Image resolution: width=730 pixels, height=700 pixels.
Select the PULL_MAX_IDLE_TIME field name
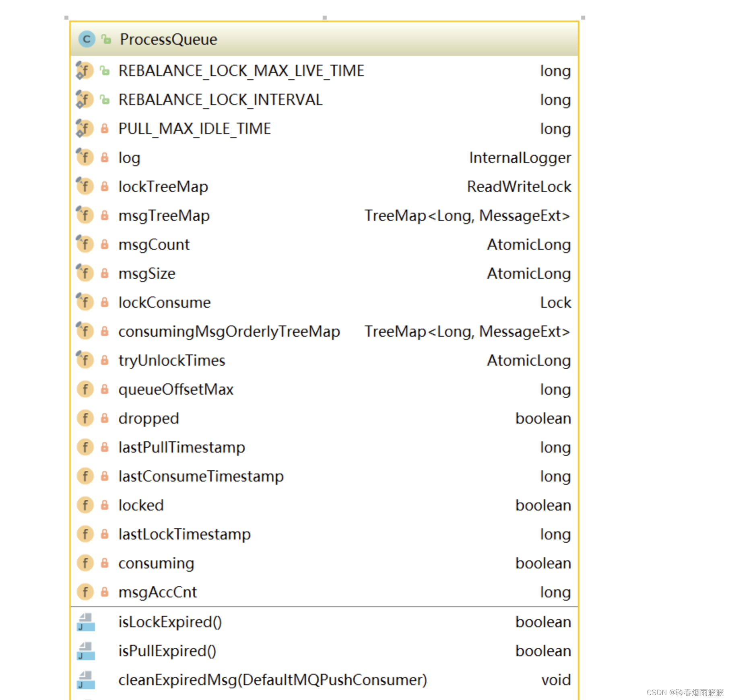[195, 129]
